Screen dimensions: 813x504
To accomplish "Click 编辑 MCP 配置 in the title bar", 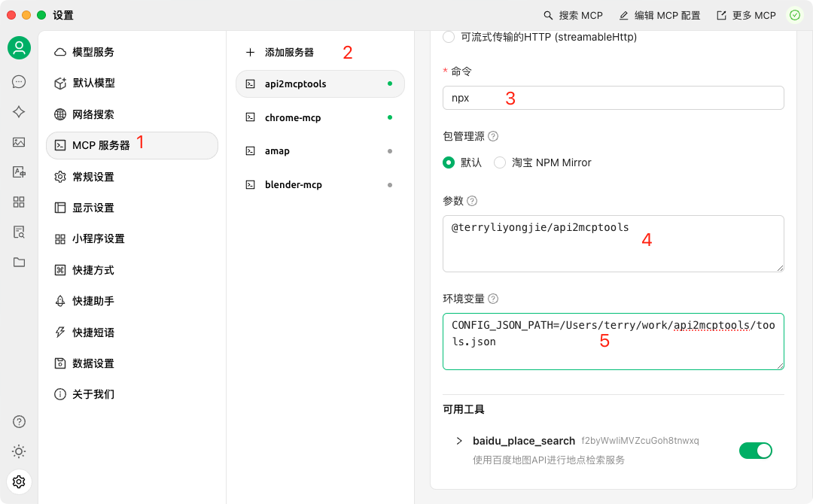I will tap(659, 15).
